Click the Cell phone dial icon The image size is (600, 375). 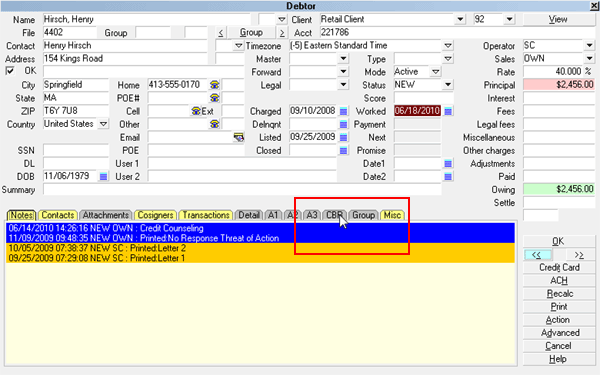click(x=196, y=111)
